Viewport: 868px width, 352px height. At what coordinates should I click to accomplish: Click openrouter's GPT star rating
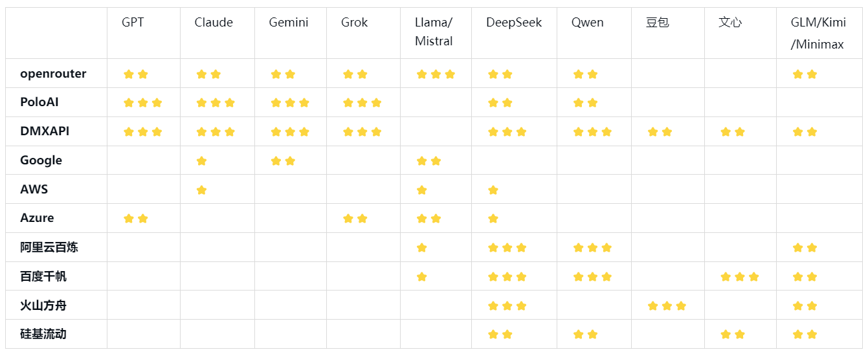coord(136,74)
